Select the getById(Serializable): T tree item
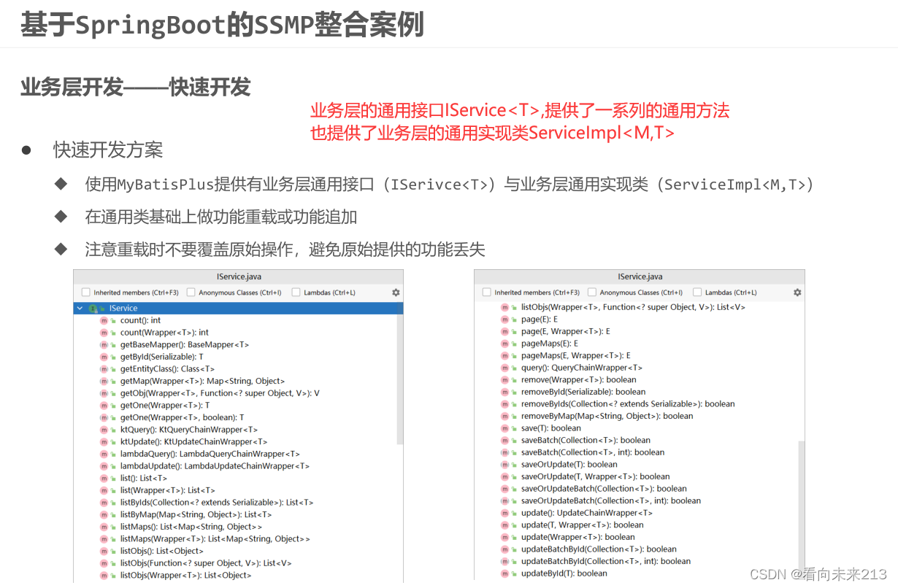Screen dimensions: 898x588 click(154, 356)
